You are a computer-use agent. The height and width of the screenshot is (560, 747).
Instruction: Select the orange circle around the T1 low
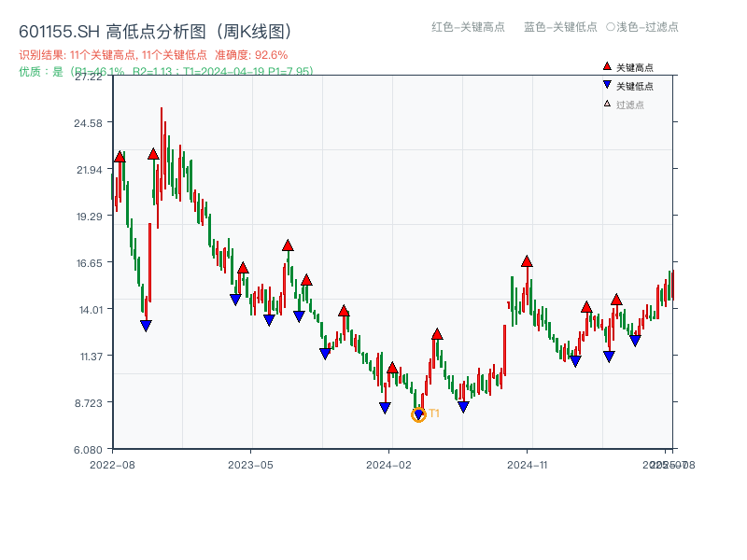(x=418, y=414)
